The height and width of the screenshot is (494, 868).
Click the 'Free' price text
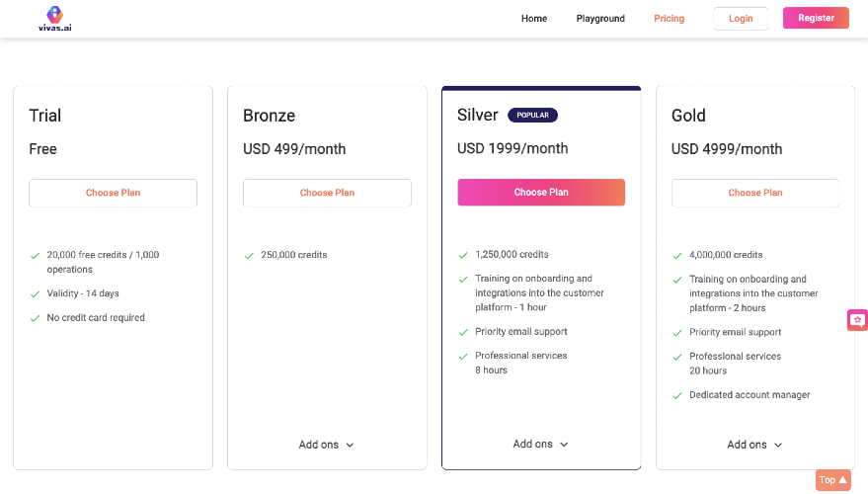43,149
